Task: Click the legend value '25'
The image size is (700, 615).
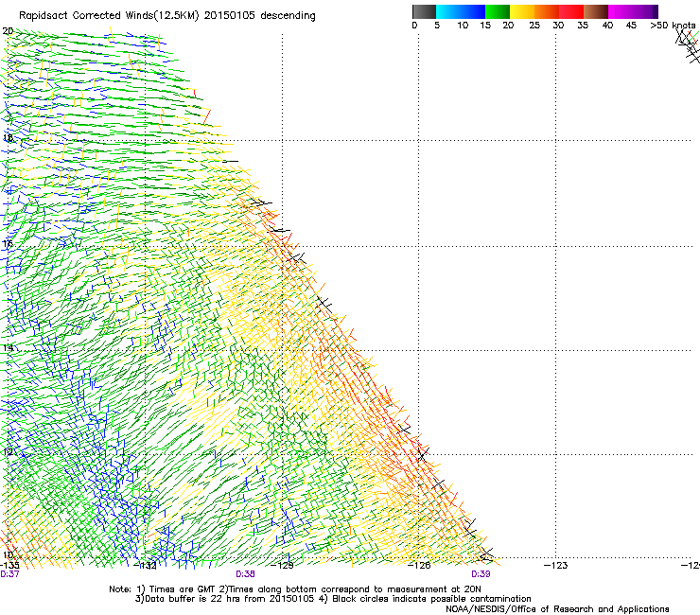Action: click(534, 26)
